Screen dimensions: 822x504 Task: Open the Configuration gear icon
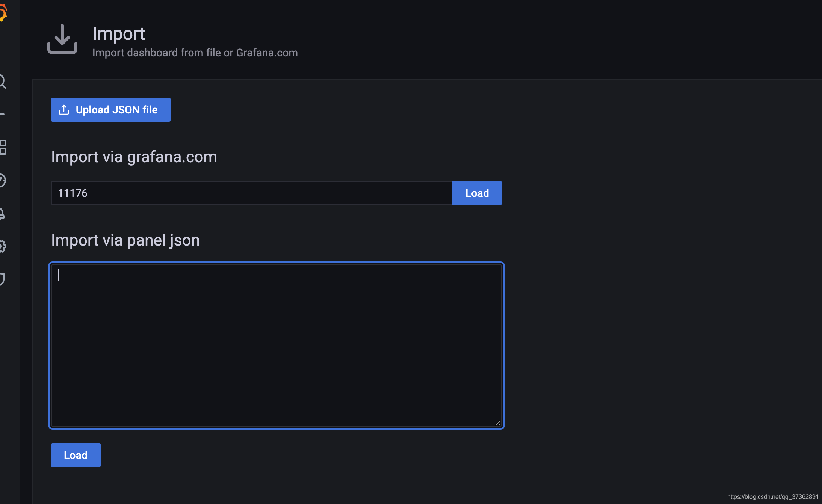[2, 246]
